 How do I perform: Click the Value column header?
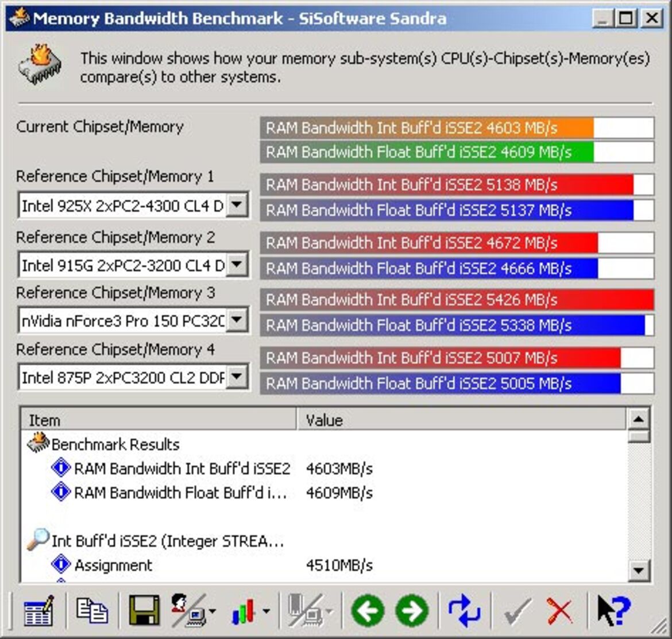pos(461,420)
